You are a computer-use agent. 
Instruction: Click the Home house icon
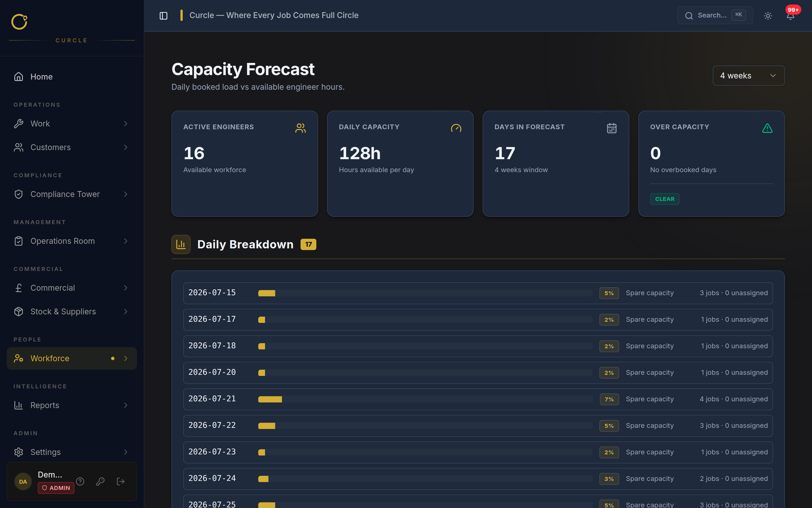click(19, 76)
